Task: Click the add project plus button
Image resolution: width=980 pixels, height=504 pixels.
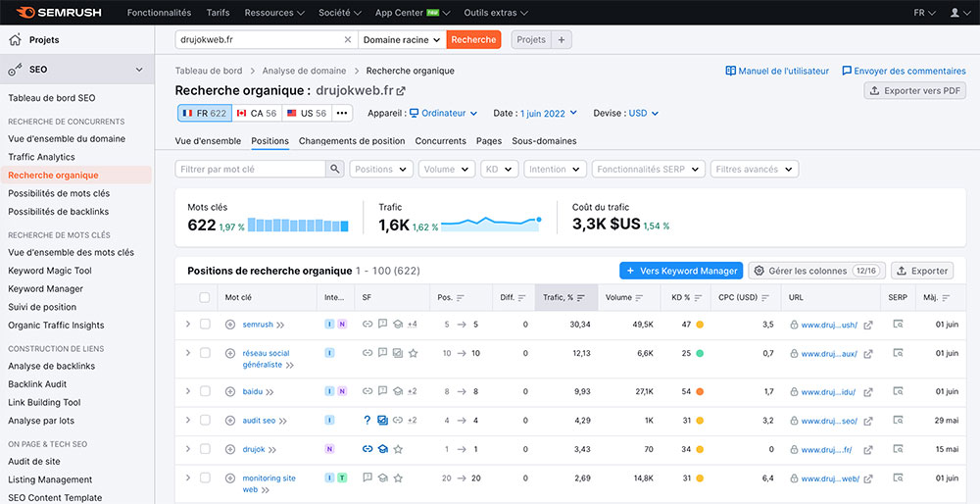Action: pyautogui.click(x=562, y=39)
